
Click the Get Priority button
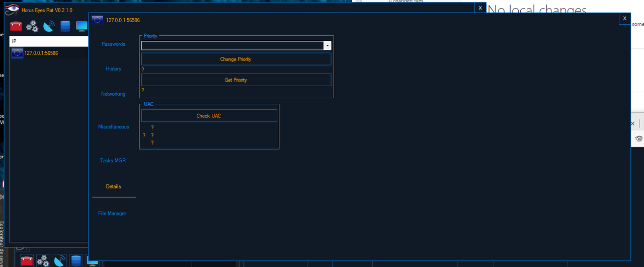[236, 80]
